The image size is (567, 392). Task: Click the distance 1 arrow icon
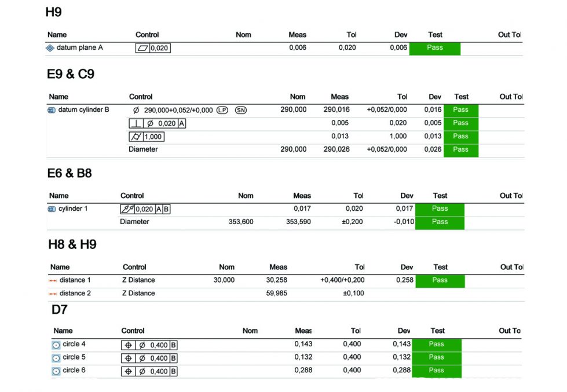[53, 280]
